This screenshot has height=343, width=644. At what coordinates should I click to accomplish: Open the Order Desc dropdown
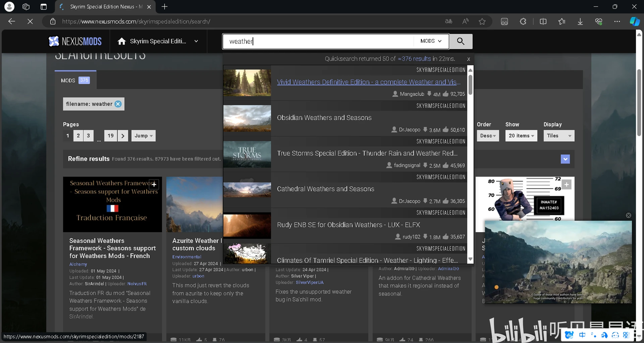[488, 136]
